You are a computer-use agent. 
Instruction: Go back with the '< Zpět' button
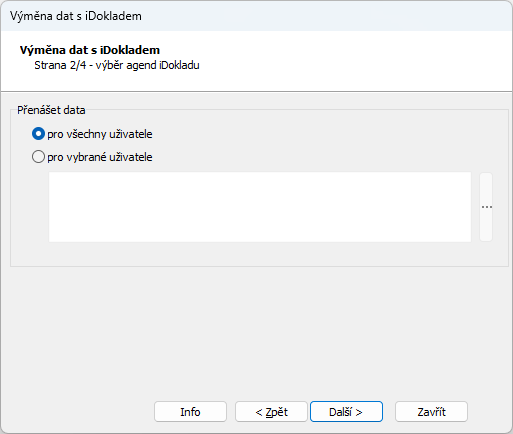[x=271, y=412]
